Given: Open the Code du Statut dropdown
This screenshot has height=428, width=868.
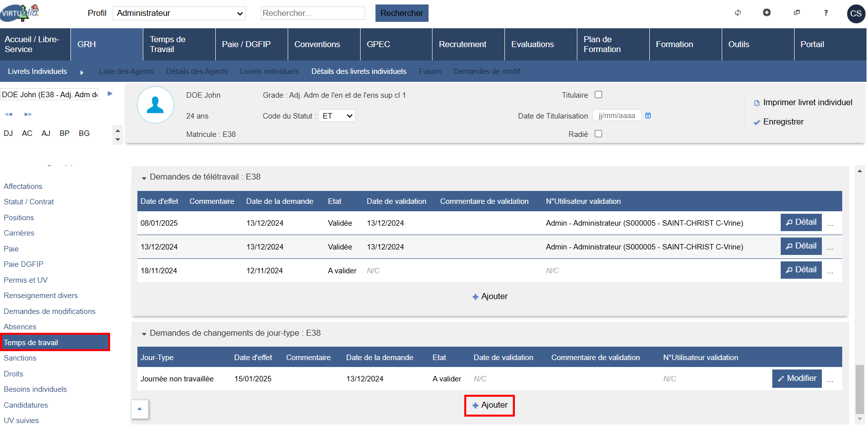Looking at the screenshot, I should 337,116.
